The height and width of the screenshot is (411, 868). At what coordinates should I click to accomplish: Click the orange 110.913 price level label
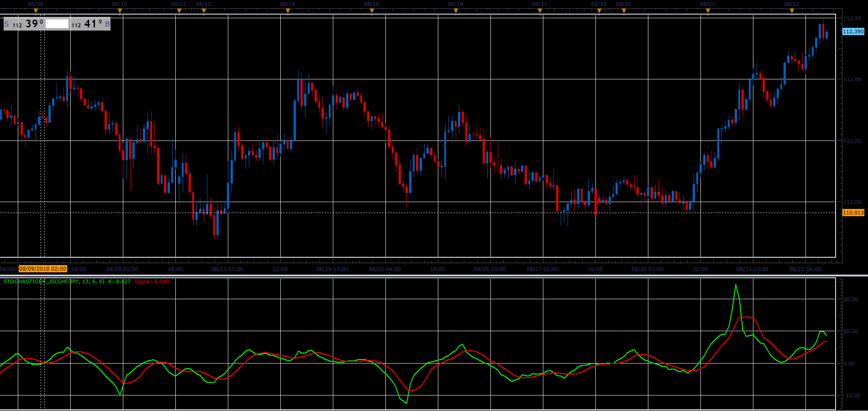tap(853, 213)
